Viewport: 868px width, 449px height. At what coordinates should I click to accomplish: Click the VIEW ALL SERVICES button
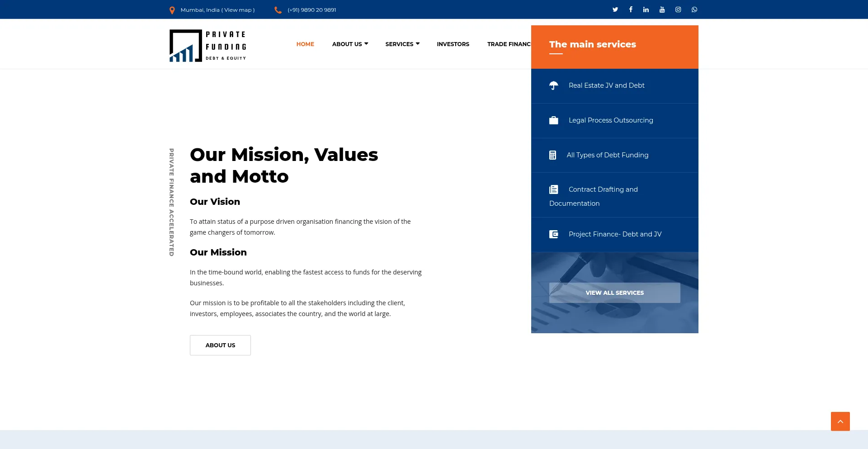coord(614,293)
